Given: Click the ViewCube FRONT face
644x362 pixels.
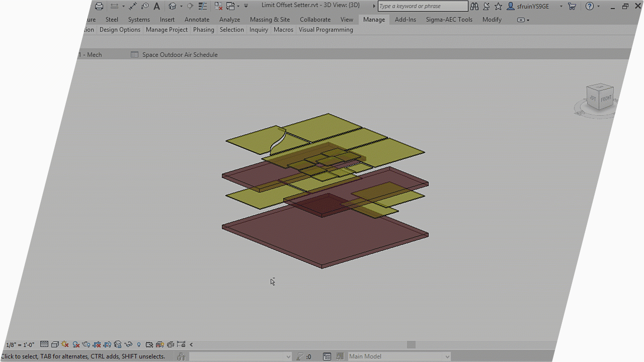Looking at the screenshot, I should 606,98.
